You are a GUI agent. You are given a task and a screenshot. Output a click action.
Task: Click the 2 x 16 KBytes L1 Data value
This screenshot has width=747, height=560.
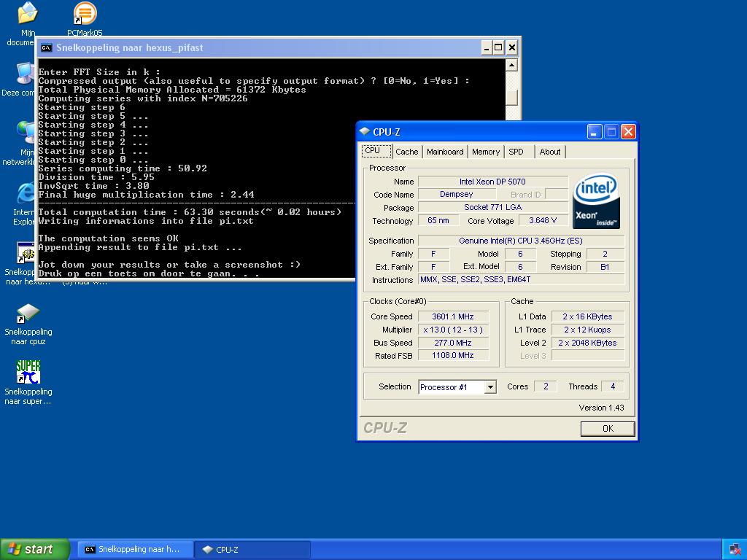tap(587, 316)
